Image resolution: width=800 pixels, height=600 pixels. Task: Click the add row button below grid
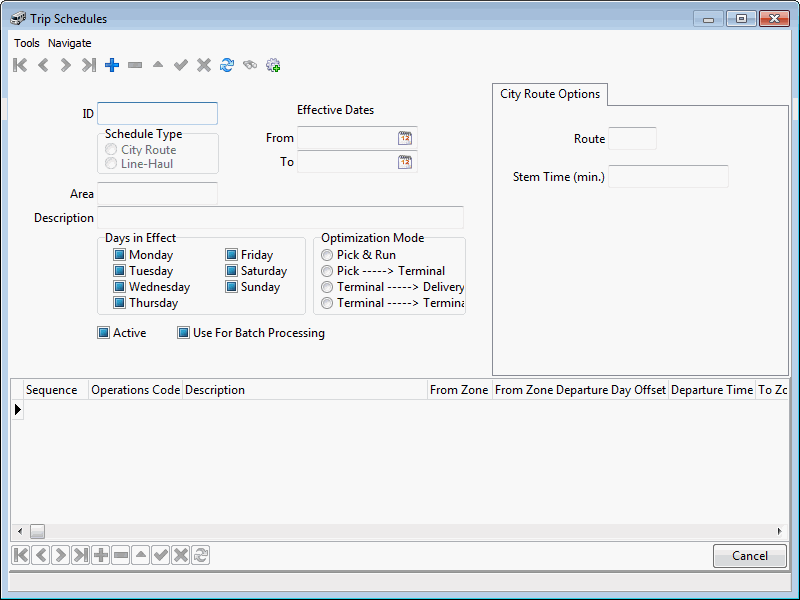coord(100,555)
